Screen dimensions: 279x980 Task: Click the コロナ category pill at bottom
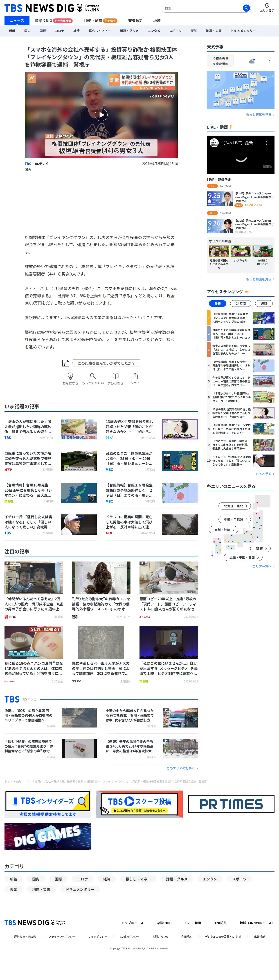83,879
